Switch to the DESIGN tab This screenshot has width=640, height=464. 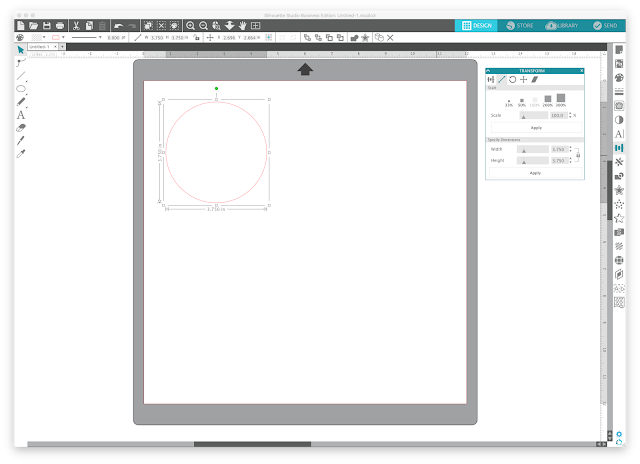[x=476, y=26]
